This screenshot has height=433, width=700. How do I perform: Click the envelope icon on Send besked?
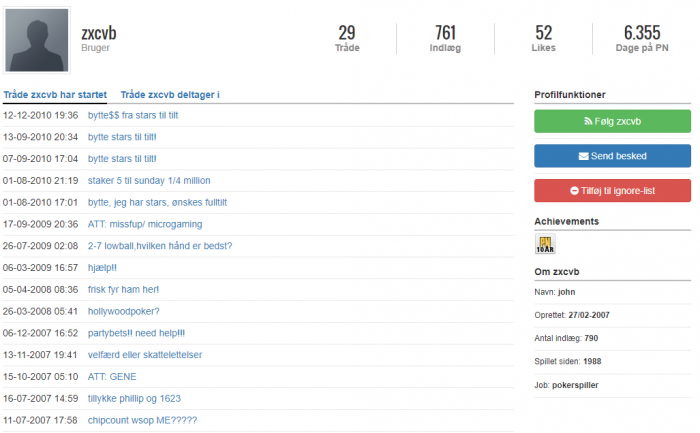pos(583,156)
